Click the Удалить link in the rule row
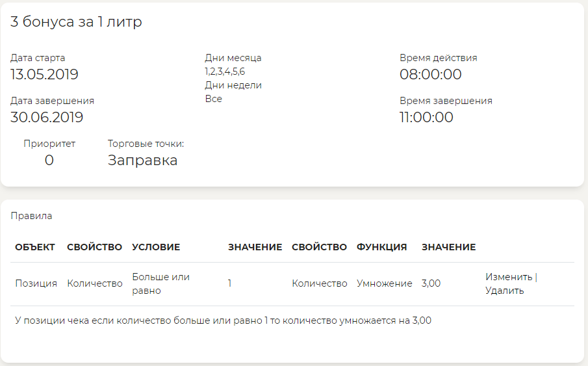 click(504, 291)
